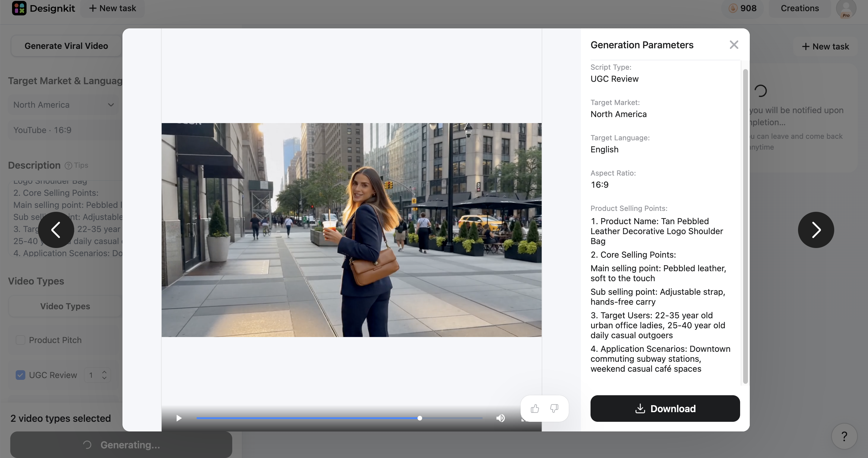
Task: Click the Generating button
Action: pyautogui.click(x=121, y=445)
